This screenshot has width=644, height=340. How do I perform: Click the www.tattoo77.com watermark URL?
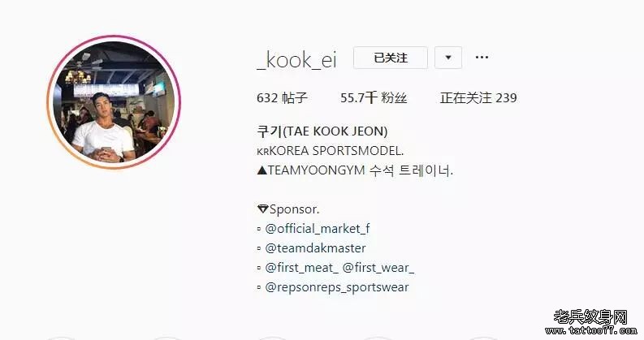tap(591, 330)
